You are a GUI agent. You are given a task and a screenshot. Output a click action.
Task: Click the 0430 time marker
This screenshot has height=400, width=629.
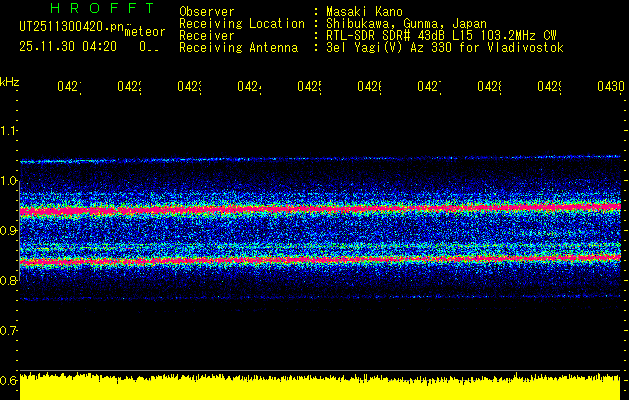611,87
